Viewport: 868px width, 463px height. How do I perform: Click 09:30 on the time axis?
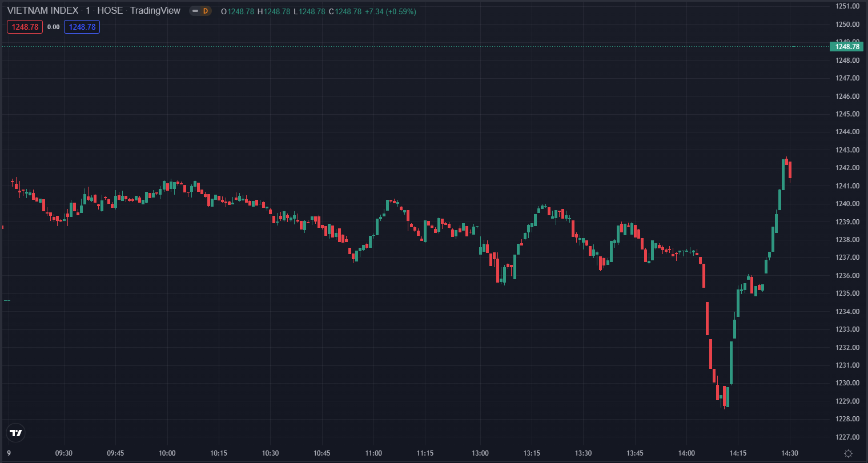pyautogui.click(x=63, y=453)
